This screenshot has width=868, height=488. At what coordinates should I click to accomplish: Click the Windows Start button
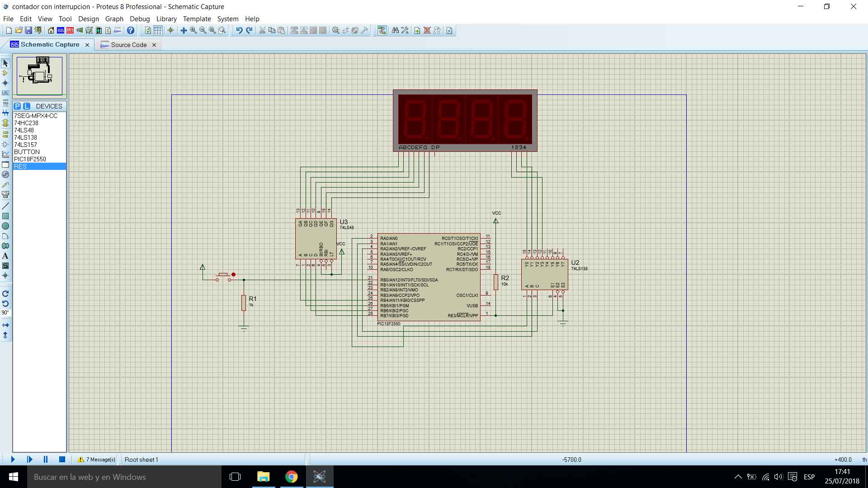[14, 477]
